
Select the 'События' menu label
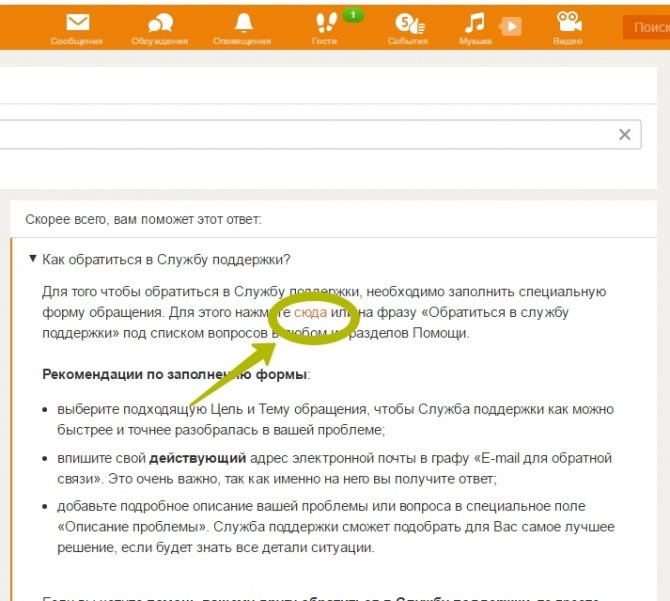[x=408, y=41]
